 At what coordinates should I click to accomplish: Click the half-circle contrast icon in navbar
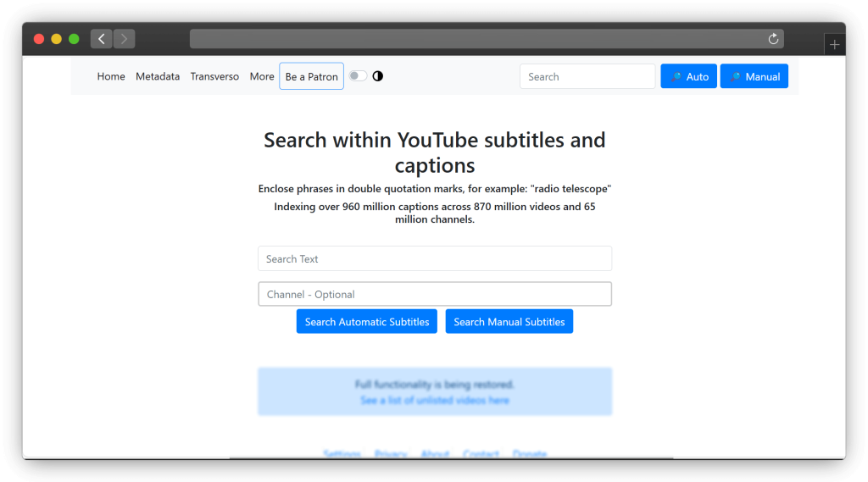pyautogui.click(x=378, y=76)
